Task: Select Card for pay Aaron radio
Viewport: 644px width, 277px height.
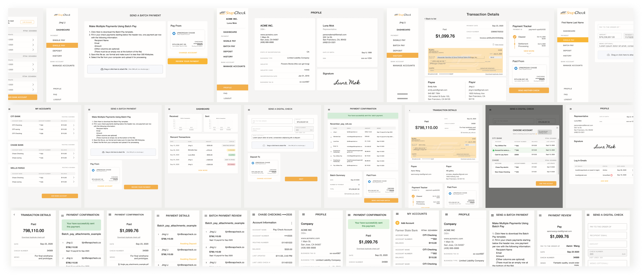Action: pos(493,155)
